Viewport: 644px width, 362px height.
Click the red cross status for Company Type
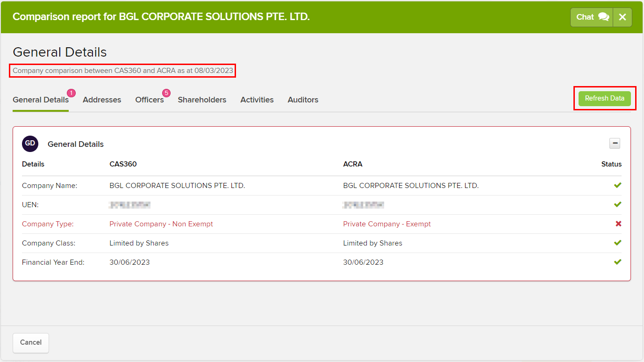[618, 224]
